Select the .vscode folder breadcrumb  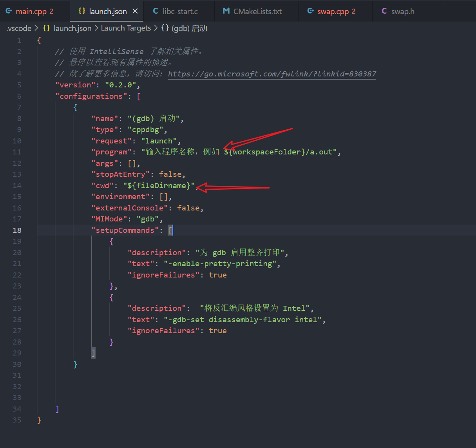(19, 28)
